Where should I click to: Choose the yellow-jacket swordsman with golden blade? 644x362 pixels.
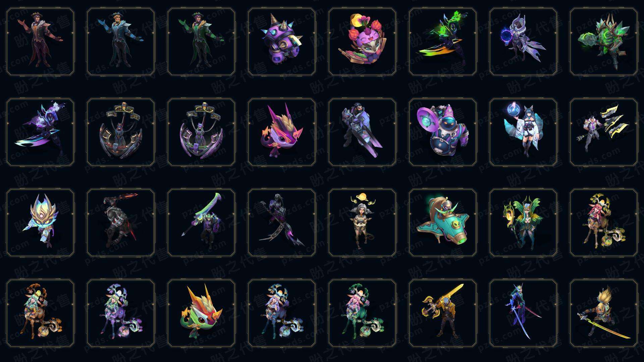pos(443,313)
